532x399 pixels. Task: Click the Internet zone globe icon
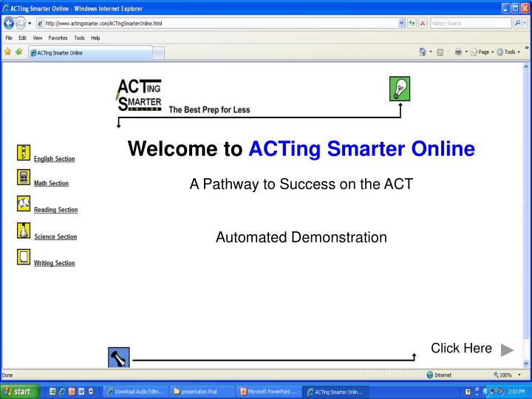pyautogui.click(x=430, y=375)
